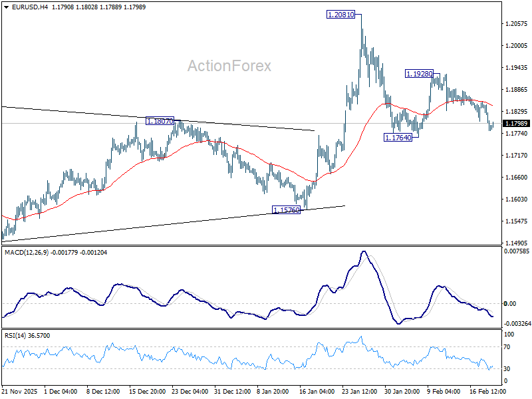Click the 1.16600 price axis value
Image resolution: width=532 pixels, height=399 pixels.
pos(517,178)
